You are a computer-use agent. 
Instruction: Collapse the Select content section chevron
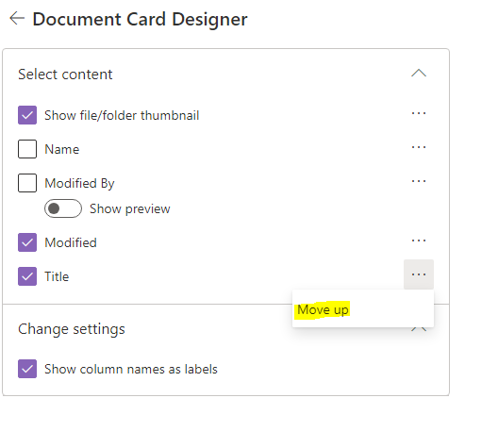[x=419, y=74]
